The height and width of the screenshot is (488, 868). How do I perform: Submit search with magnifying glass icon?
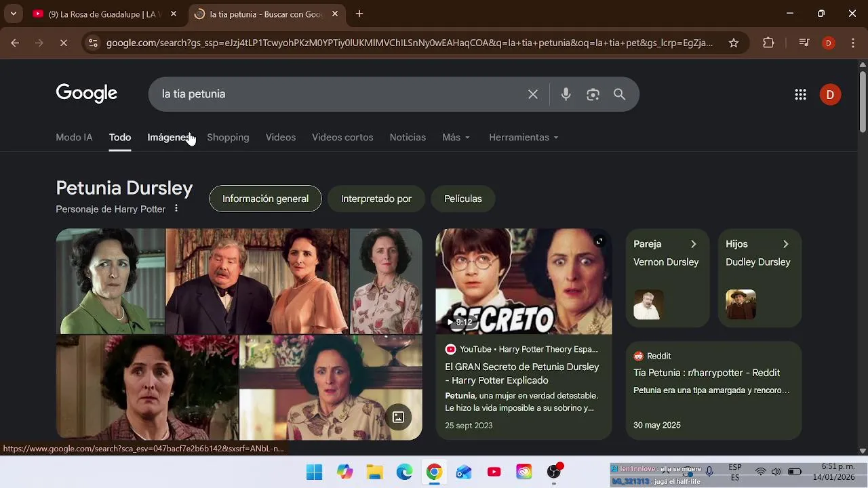point(619,94)
